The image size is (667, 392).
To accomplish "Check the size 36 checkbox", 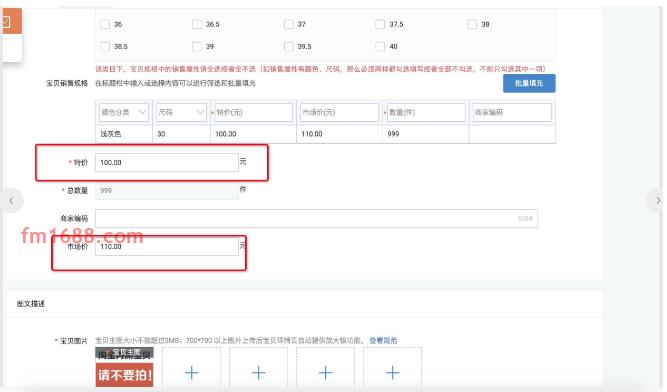I will (105, 24).
